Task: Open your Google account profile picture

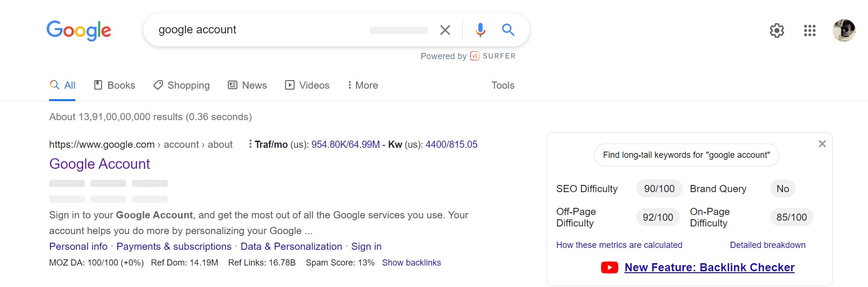Action: point(844,31)
